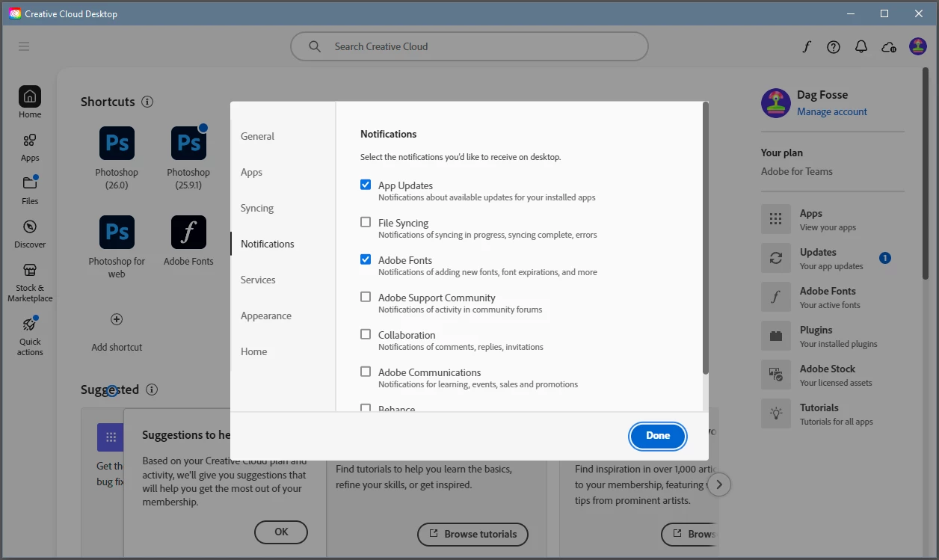939x560 pixels.
Task: Launch the Photoshop (26.0) shortcut
Action: 117,144
